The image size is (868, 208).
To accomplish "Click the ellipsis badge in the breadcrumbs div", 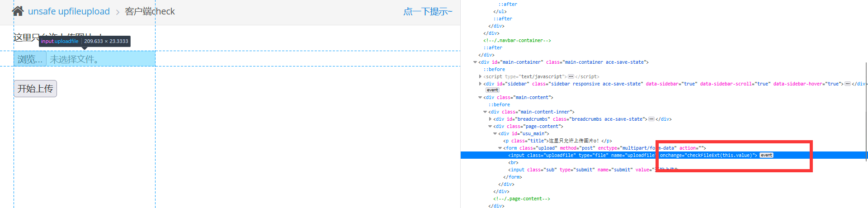I will tap(651, 119).
